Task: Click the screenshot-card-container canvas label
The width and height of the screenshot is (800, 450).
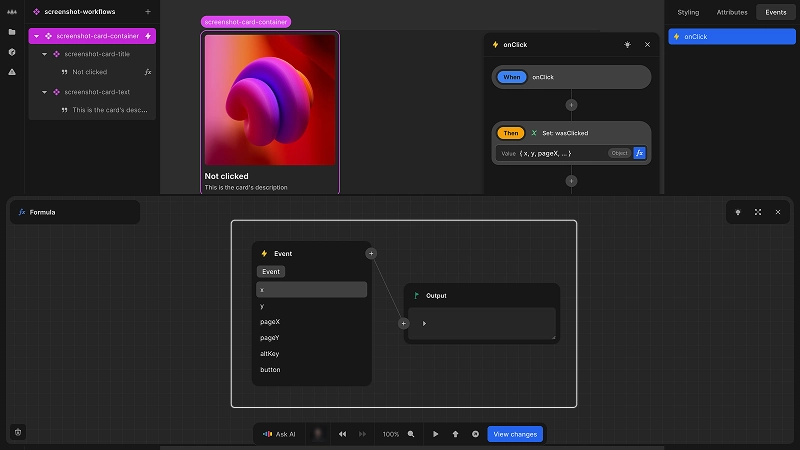Action: (x=246, y=22)
